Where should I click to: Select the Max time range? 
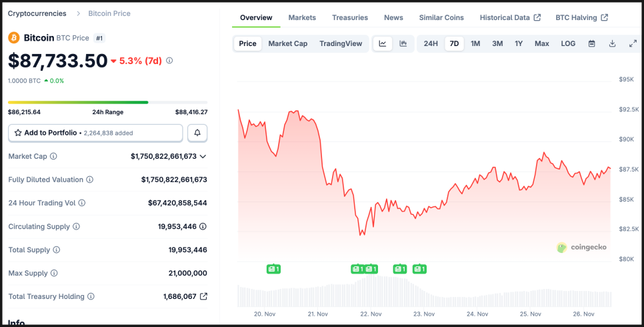(541, 44)
